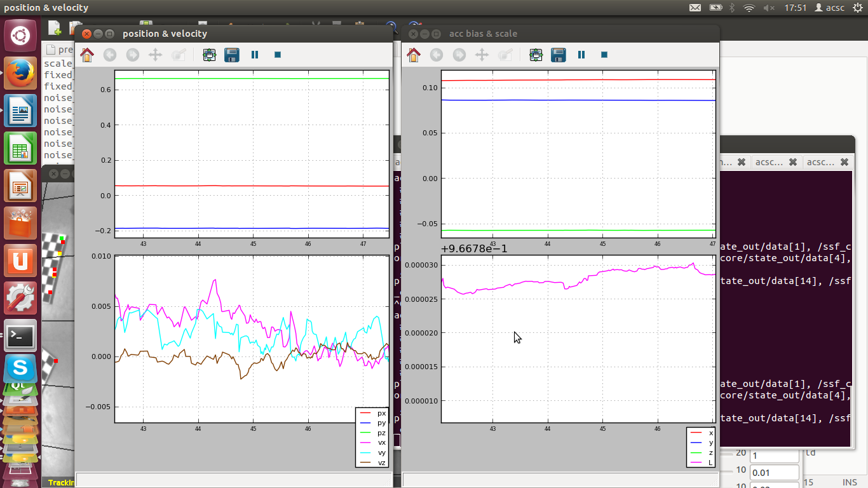Click the +9.6678e-1 offset label

(x=473, y=248)
